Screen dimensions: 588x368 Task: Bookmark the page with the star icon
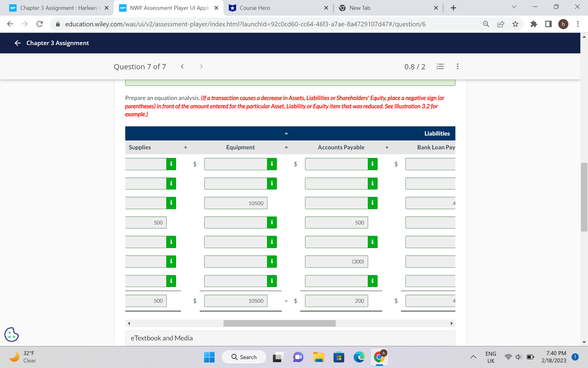click(x=516, y=24)
